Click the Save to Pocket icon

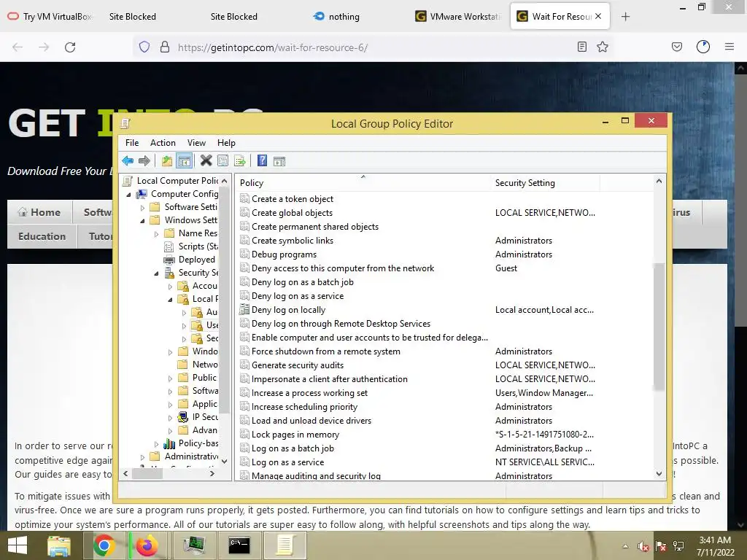[x=676, y=47]
